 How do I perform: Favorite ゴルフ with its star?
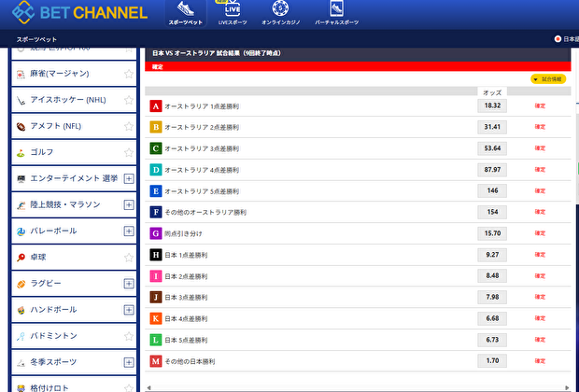[128, 152]
